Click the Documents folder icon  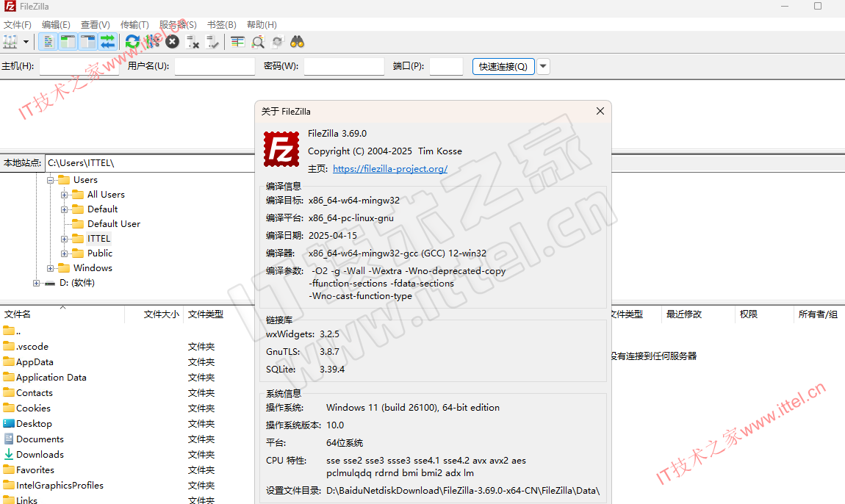(x=9, y=439)
